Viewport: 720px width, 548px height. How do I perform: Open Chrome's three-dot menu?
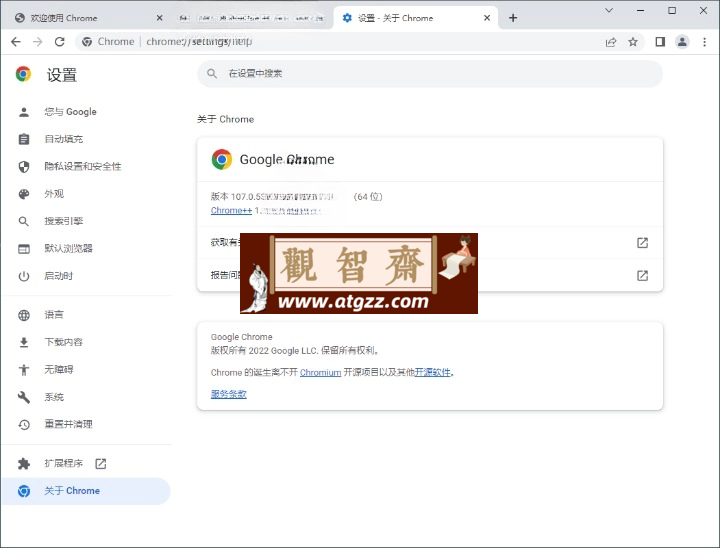[x=704, y=42]
